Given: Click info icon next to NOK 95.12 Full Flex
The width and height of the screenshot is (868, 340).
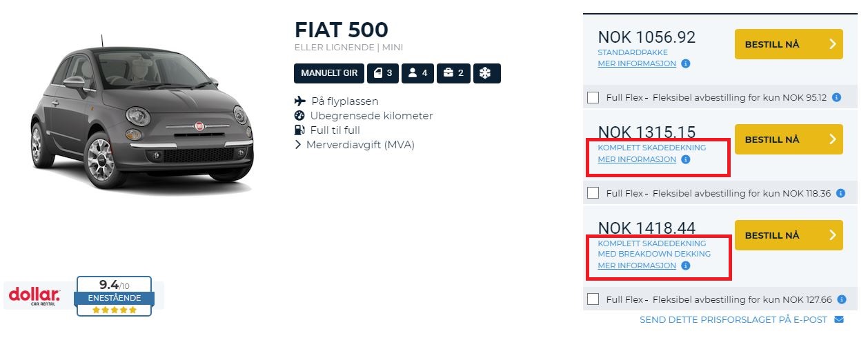Looking at the screenshot, I should click(836, 97).
